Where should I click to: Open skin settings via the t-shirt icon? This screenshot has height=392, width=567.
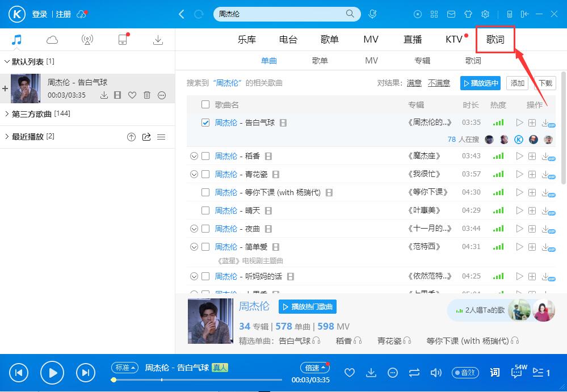468,14
